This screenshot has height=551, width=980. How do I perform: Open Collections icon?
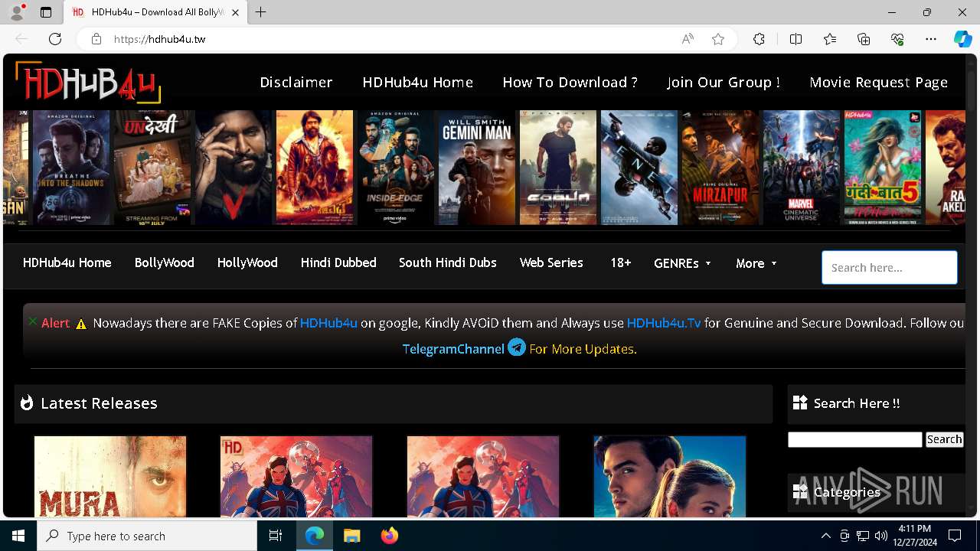(864, 39)
